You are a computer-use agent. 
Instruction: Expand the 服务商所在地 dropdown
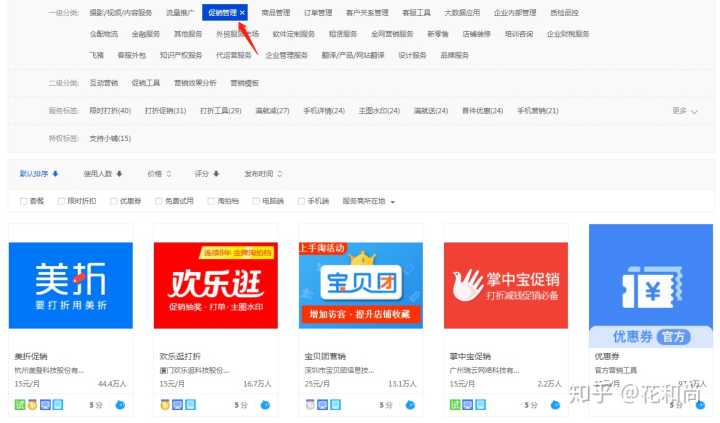click(369, 201)
